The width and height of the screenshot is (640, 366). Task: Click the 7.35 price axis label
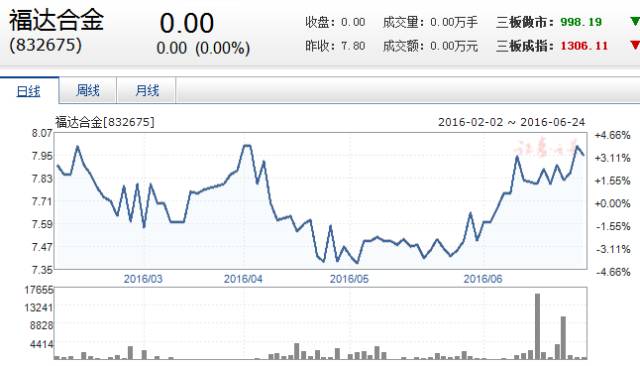pos(42,270)
